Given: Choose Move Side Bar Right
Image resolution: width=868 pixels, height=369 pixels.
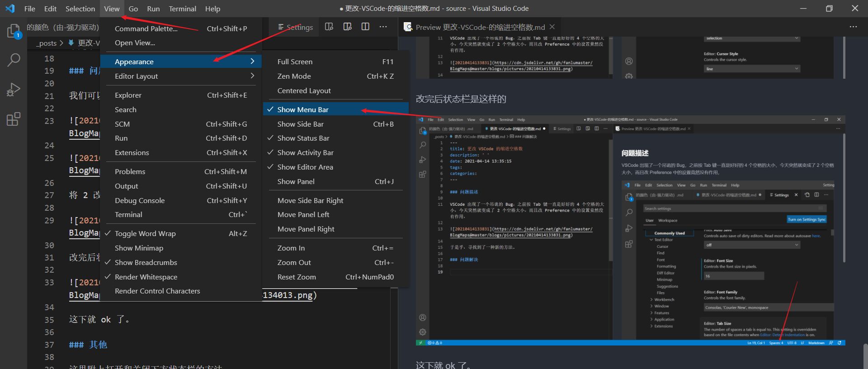Looking at the screenshot, I should coord(335,200).
